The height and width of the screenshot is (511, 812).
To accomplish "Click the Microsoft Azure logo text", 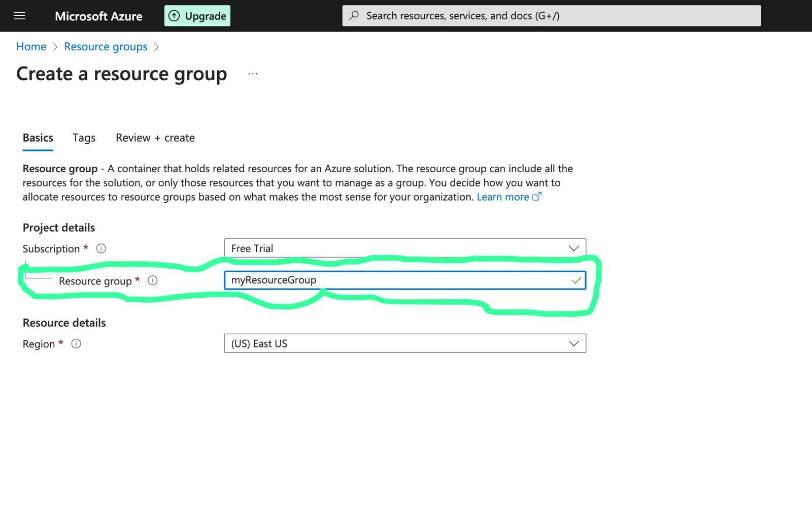I will tap(98, 16).
